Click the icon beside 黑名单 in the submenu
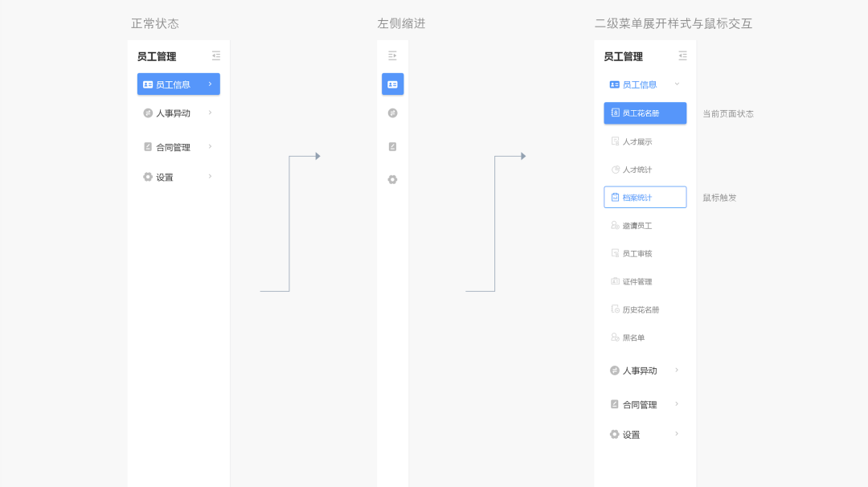 [x=616, y=338]
